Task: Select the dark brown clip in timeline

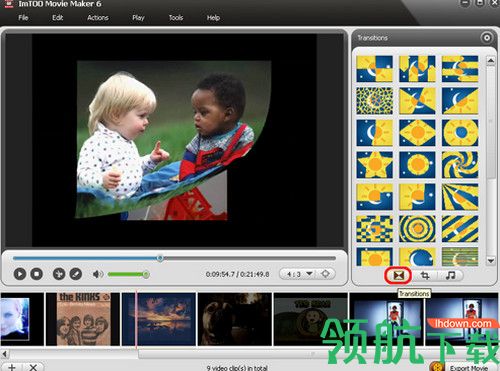Action: 235,319
